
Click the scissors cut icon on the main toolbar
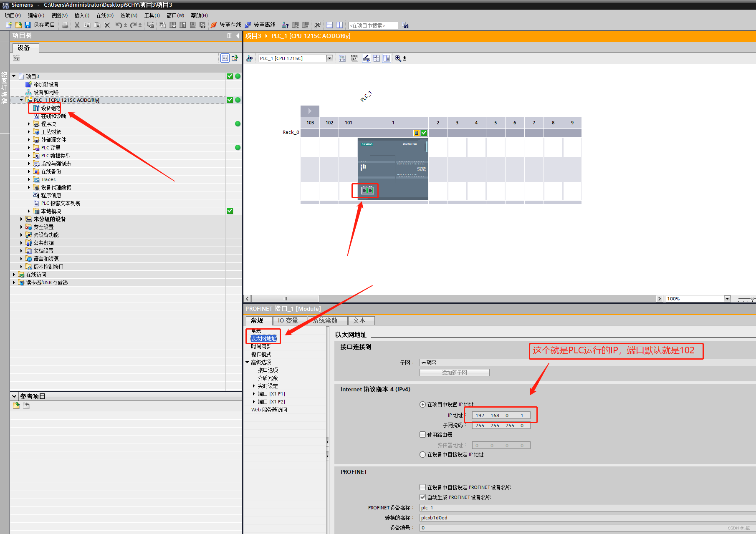pos(76,25)
